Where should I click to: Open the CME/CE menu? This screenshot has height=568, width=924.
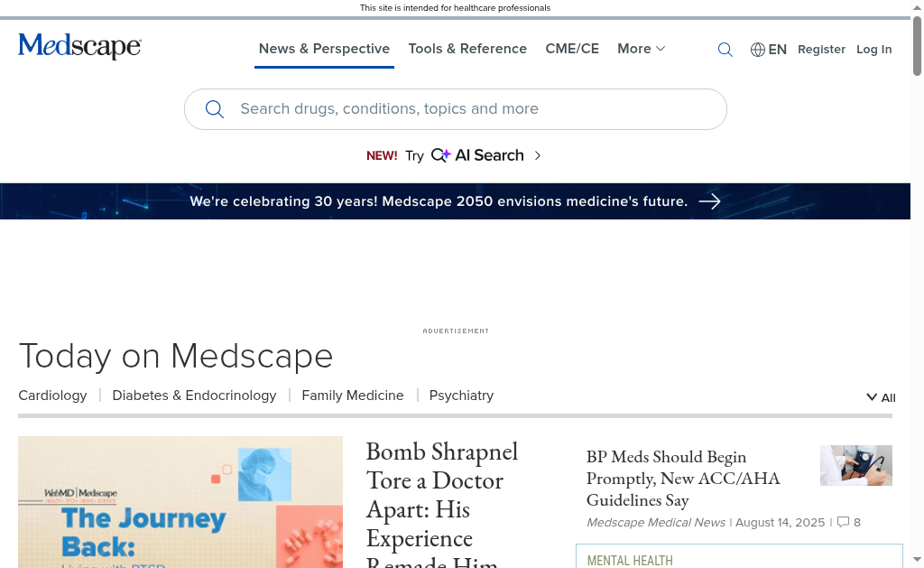pyautogui.click(x=571, y=49)
